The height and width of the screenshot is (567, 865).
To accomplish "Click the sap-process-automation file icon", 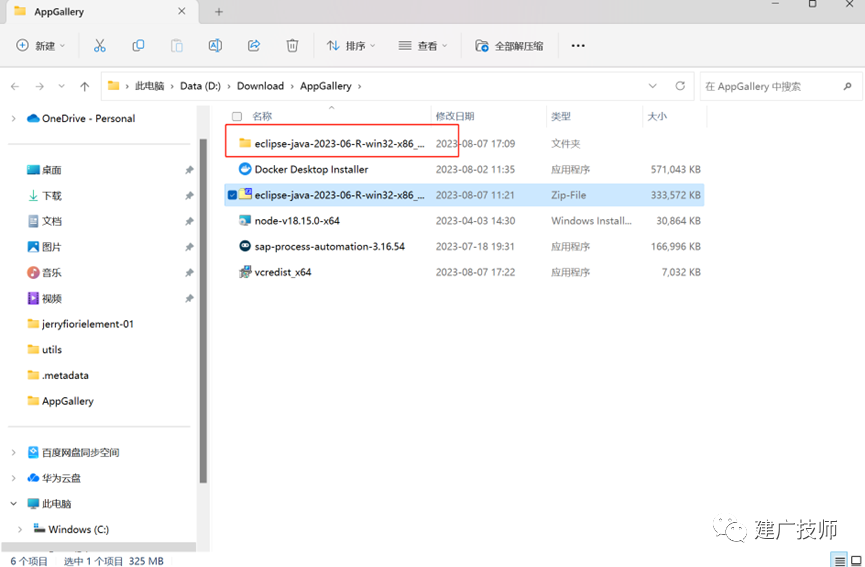I will coord(245,246).
